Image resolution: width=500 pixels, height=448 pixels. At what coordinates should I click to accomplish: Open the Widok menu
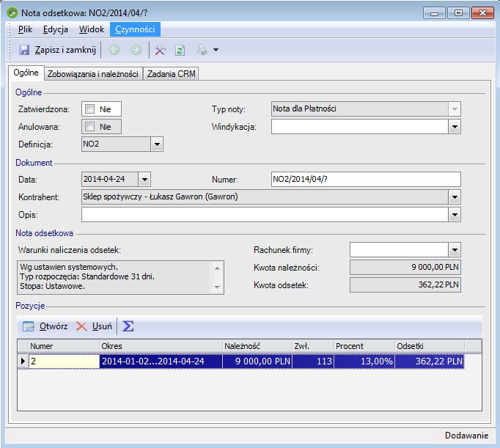coord(92,29)
